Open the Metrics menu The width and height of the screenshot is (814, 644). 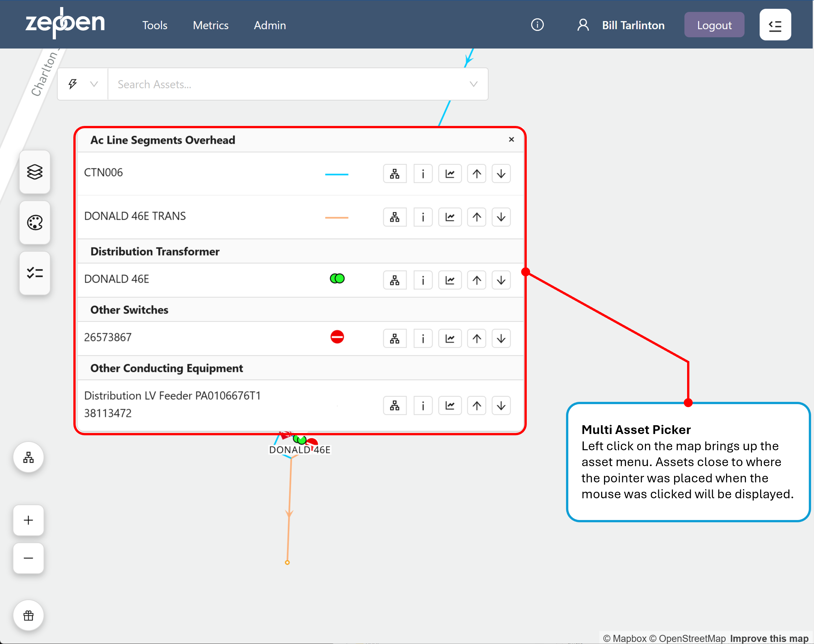(211, 25)
